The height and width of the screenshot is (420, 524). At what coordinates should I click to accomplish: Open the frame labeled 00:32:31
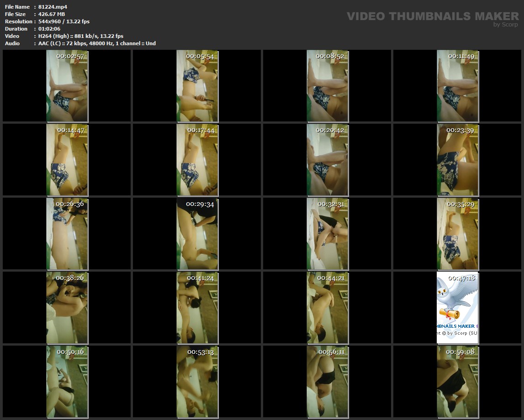[327, 233]
